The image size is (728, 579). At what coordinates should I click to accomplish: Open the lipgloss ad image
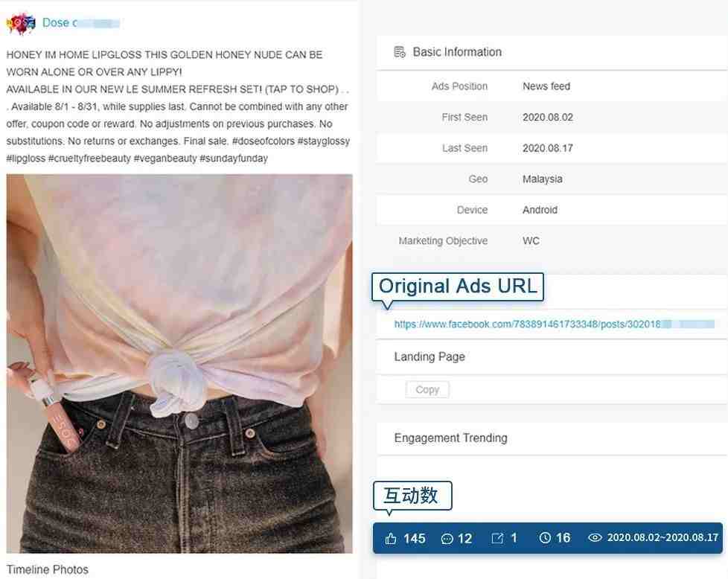coord(179,364)
